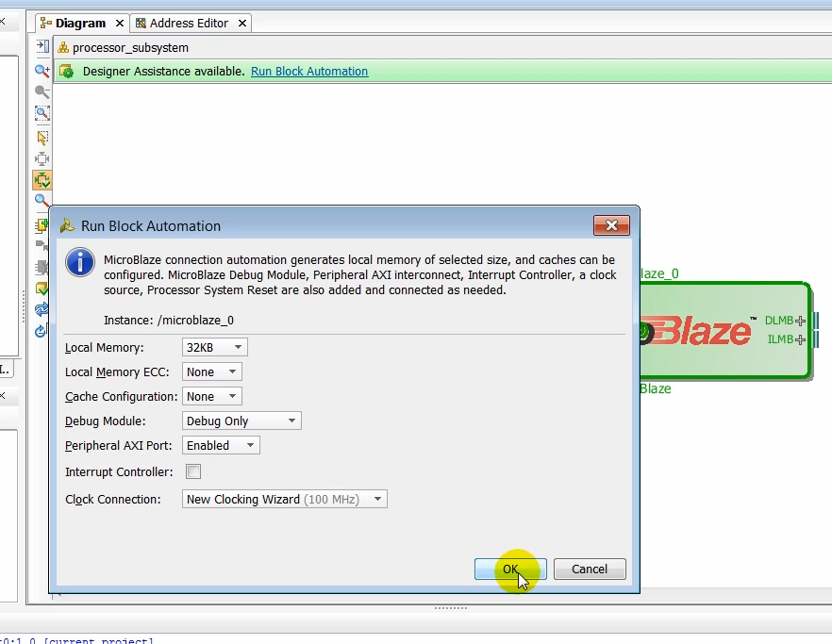
Task: Click the info icon in Run Block Automation
Action: click(80, 263)
